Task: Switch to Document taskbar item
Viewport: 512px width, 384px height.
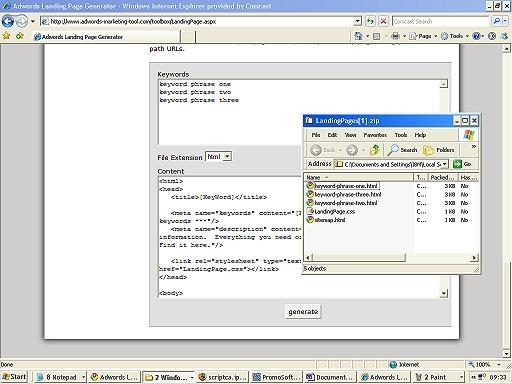Action: [x=330, y=377]
